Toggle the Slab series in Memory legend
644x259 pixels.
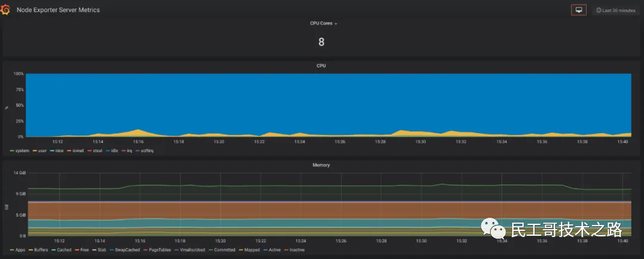click(99, 250)
